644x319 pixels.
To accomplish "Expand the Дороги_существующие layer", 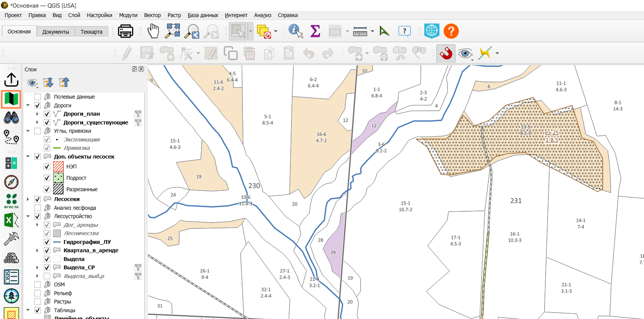I will click(x=37, y=123).
